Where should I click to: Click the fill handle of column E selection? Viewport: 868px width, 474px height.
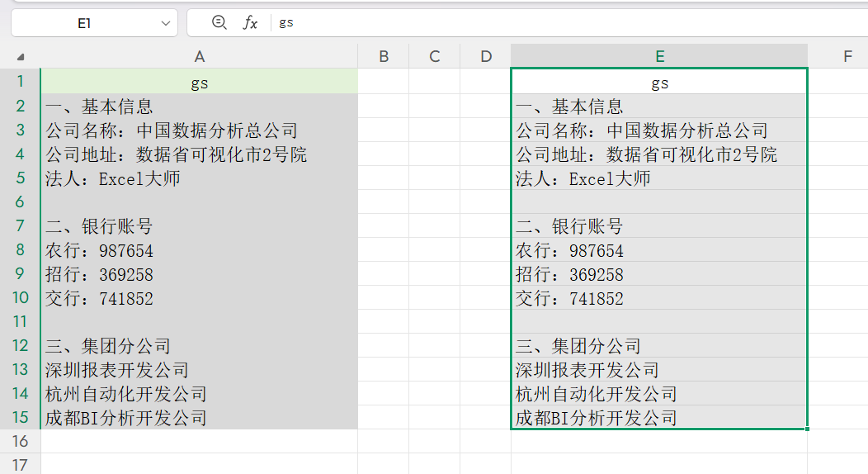(808, 429)
